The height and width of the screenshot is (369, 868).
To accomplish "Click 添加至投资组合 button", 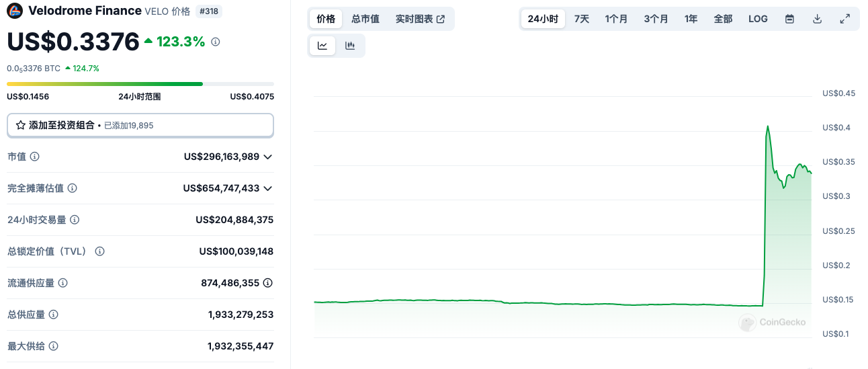I will click(140, 125).
